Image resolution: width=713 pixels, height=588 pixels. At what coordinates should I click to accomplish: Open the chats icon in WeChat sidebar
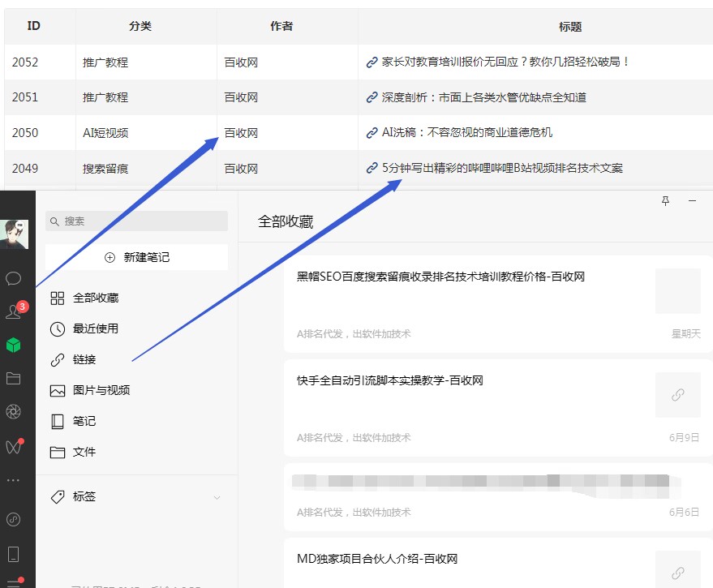coord(13,278)
